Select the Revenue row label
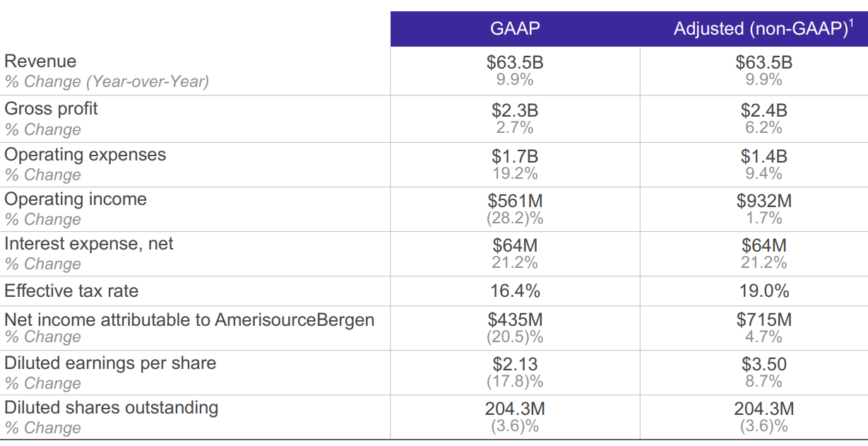This screenshot has width=868, height=446. (x=40, y=61)
